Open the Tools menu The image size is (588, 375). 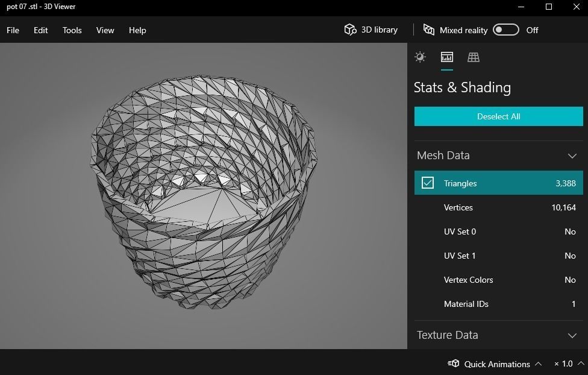[72, 30]
